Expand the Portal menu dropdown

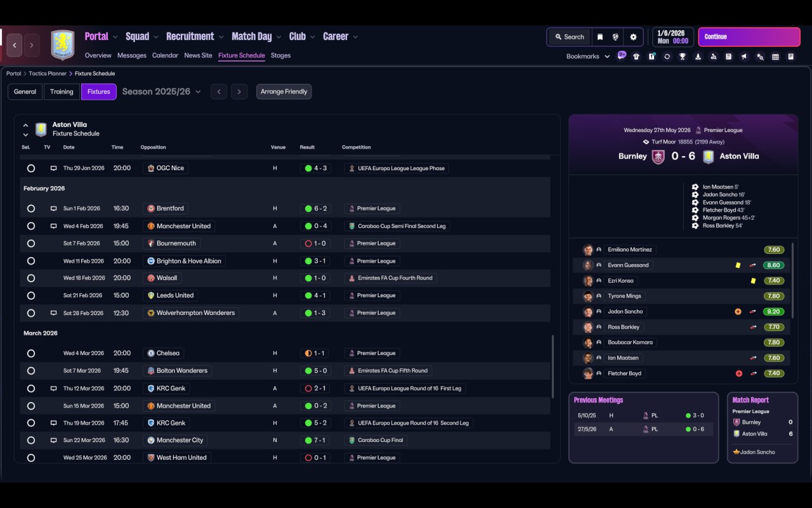tap(114, 37)
